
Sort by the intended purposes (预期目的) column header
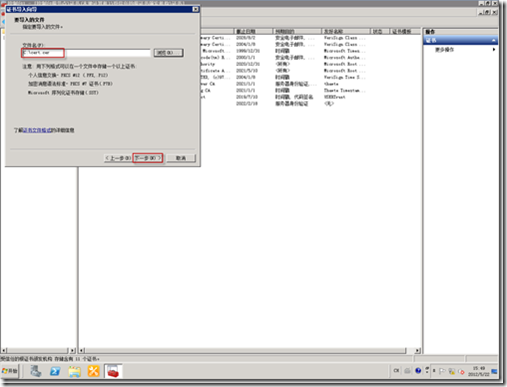point(297,31)
